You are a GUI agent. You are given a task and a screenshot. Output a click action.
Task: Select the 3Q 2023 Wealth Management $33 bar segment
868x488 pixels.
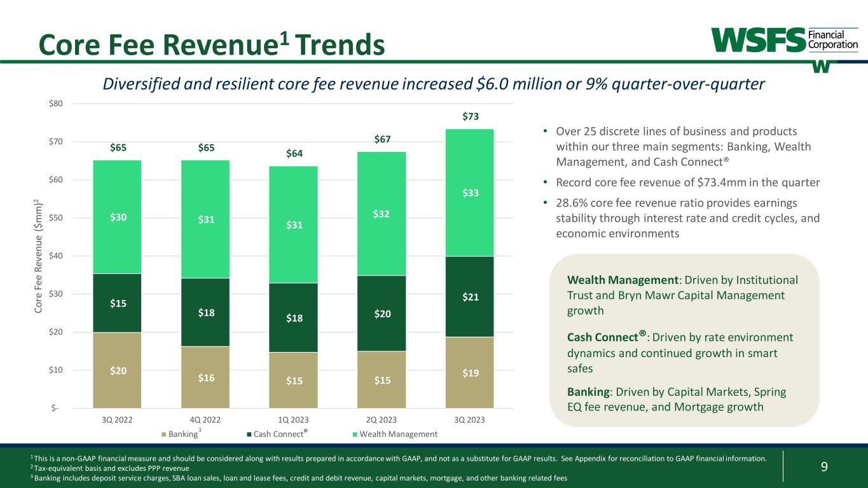tap(469, 193)
